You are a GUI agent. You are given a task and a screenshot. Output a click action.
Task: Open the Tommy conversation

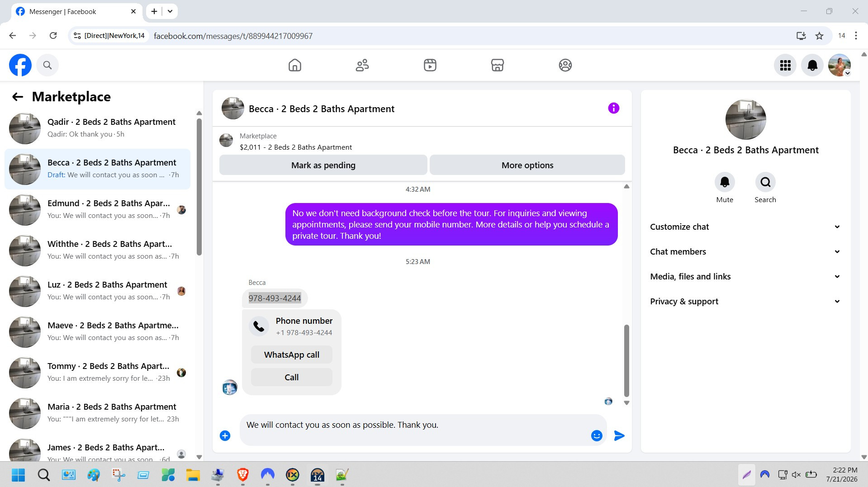point(97,373)
